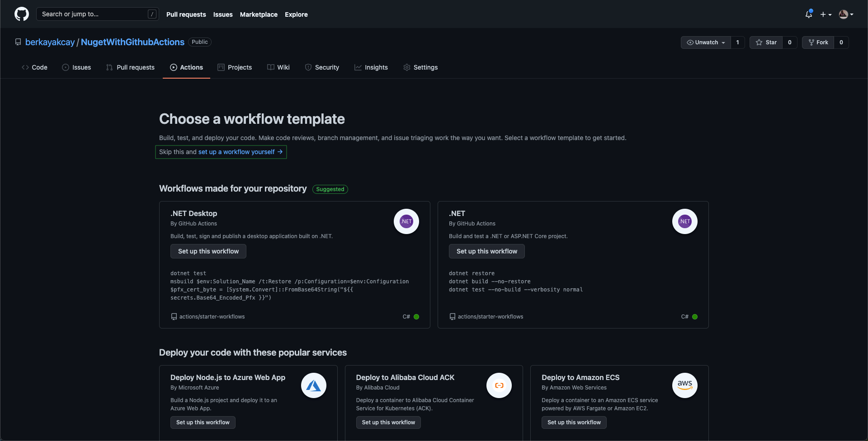
Task: Fork this repository
Action: [818, 42]
